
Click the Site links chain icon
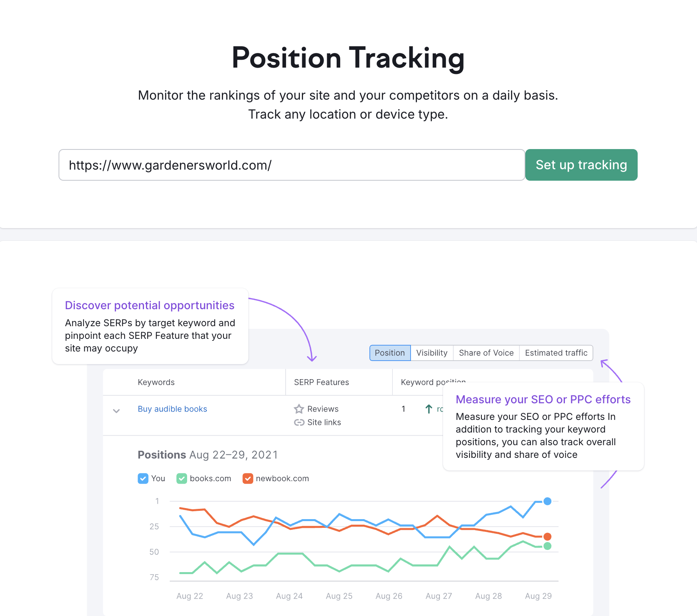click(x=299, y=422)
